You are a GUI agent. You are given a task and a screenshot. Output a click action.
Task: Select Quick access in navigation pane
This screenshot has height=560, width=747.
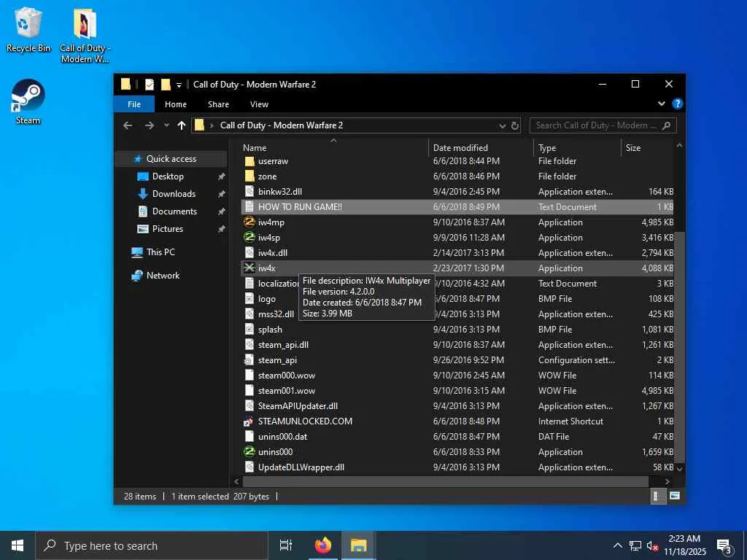point(171,158)
